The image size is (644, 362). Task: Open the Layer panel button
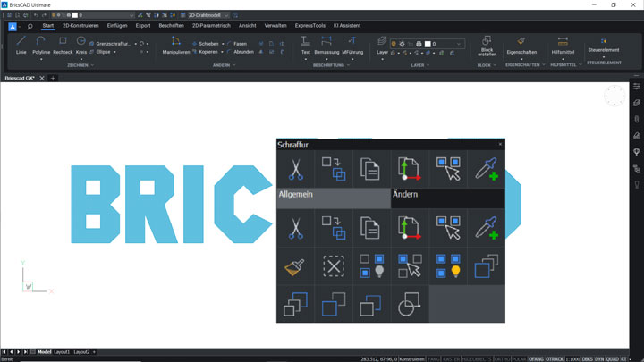pos(383,46)
